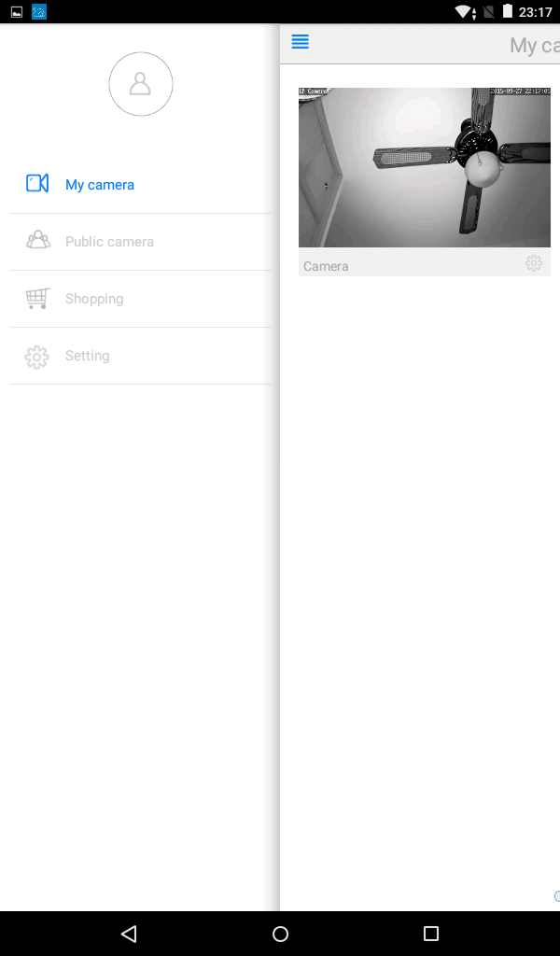Tap the Android home circle button
The height and width of the screenshot is (956, 560).
tap(280, 934)
